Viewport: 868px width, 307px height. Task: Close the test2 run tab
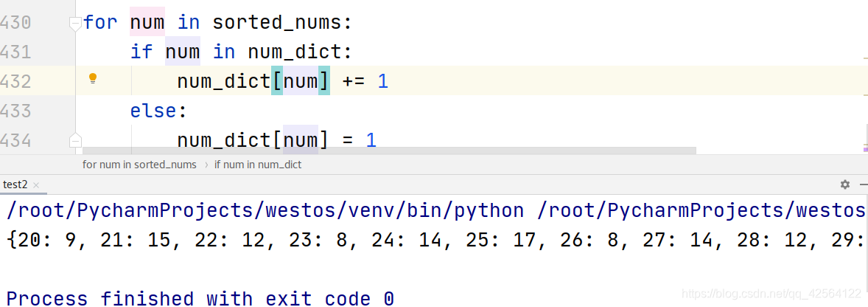pos(37,185)
